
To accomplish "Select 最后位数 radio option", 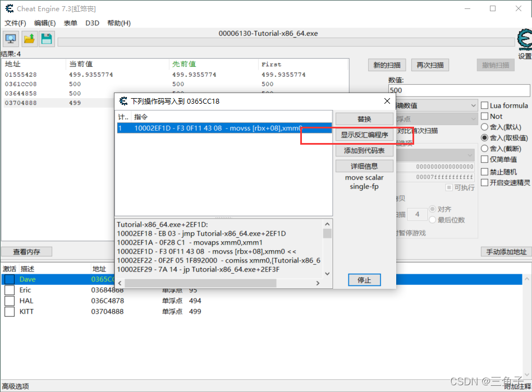I will pos(433,220).
